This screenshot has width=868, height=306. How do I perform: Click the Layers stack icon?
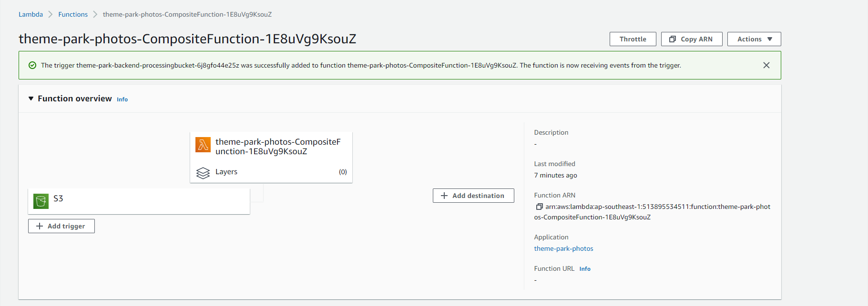tap(203, 173)
